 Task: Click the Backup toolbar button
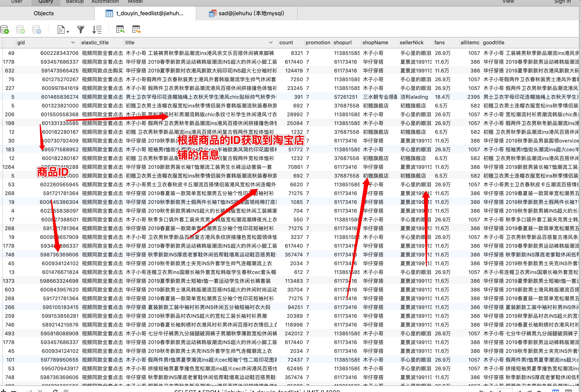pyautogui.click(x=75, y=2)
